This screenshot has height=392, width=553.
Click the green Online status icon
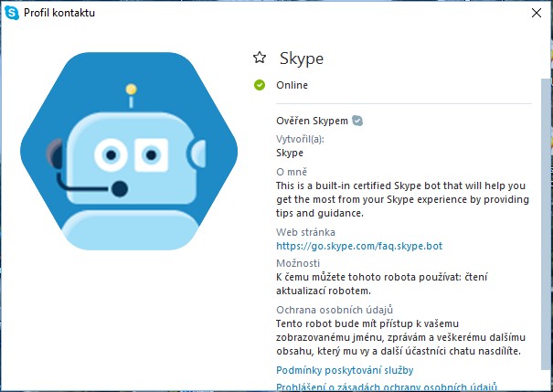[x=260, y=86]
